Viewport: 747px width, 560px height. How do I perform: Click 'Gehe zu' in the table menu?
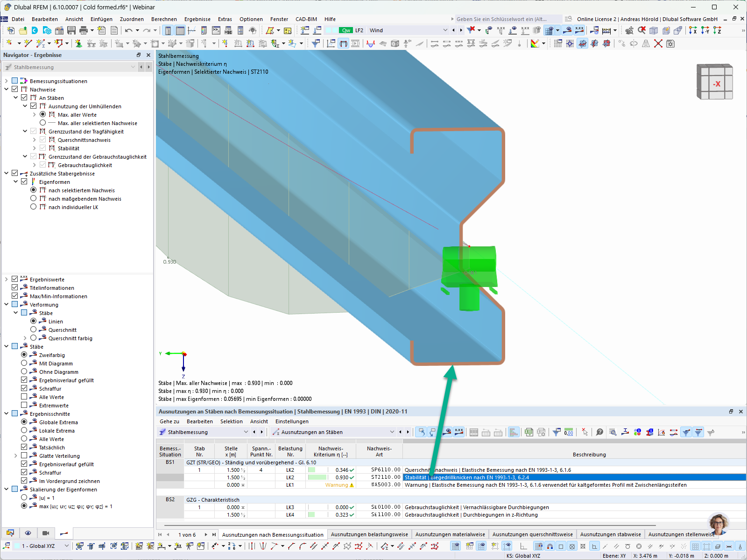tap(169, 421)
